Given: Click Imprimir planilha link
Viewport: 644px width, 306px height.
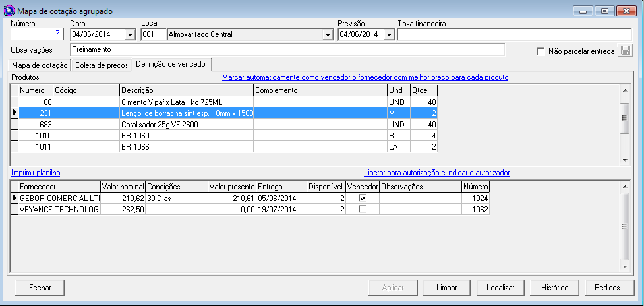Looking at the screenshot, I should 35,173.
